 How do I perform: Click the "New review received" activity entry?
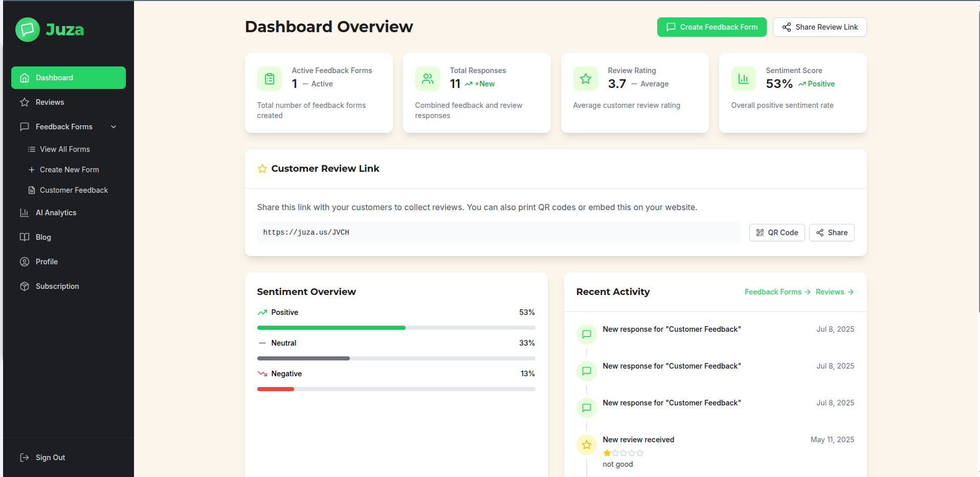638,440
